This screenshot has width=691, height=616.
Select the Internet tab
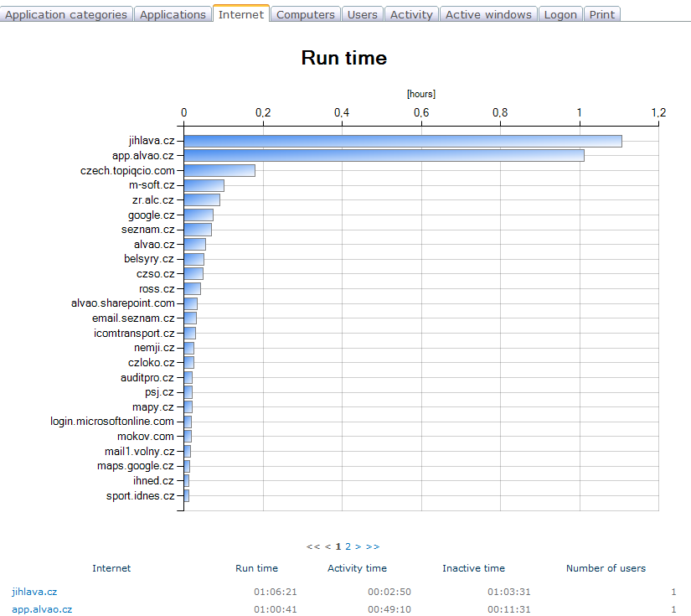point(241,13)
